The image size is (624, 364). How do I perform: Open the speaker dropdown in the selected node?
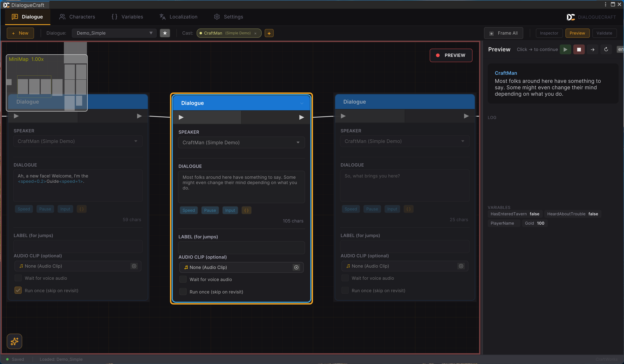pos(241,143)
